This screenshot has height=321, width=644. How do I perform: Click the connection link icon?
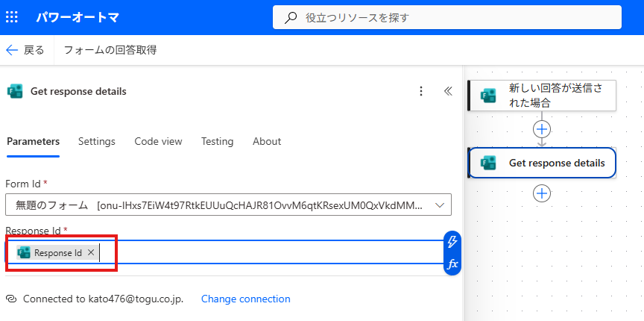click(x=12, y=299)
